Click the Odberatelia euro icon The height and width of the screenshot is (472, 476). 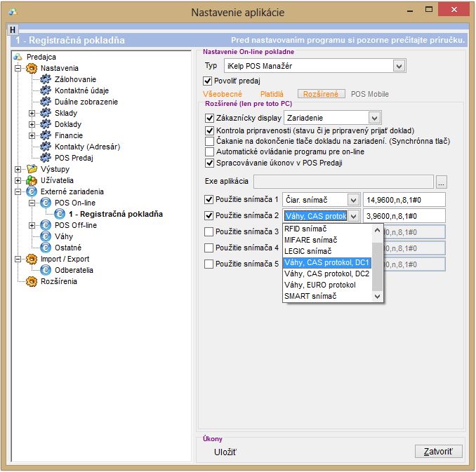(x=46, y=270)
